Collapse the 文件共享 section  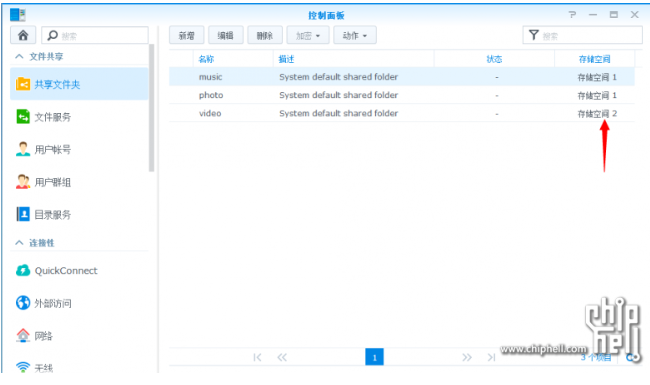click(19, 56)
